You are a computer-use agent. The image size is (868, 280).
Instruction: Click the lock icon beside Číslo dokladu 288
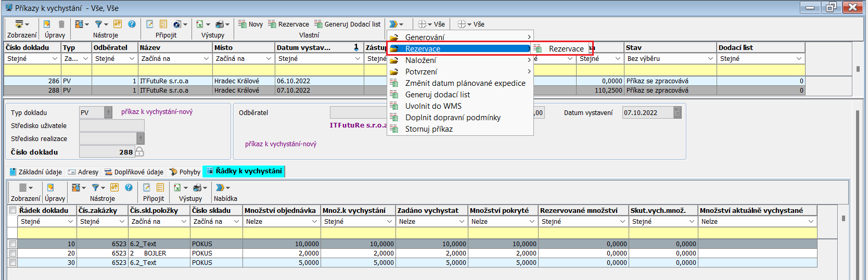click(139, 152)
